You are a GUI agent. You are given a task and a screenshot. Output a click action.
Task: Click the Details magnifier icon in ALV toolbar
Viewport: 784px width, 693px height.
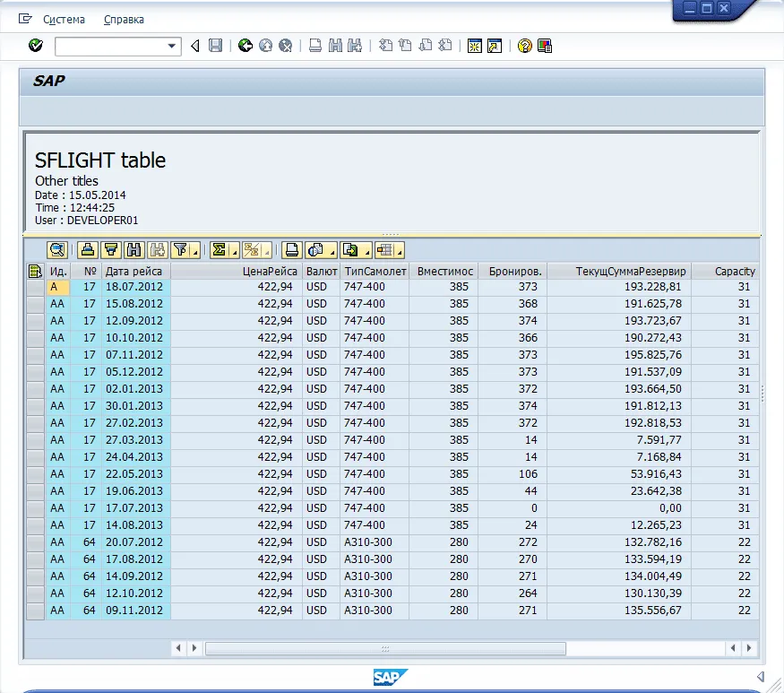(57, 250)
